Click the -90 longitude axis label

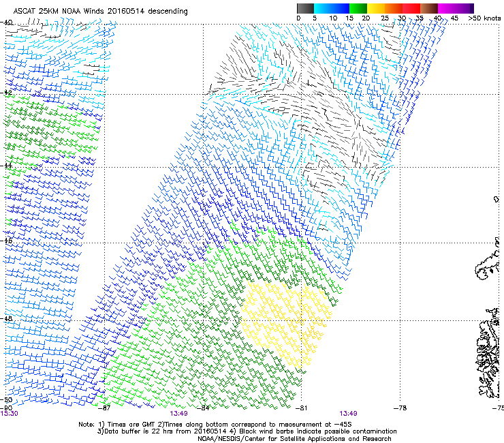click(x=7, y=408)
